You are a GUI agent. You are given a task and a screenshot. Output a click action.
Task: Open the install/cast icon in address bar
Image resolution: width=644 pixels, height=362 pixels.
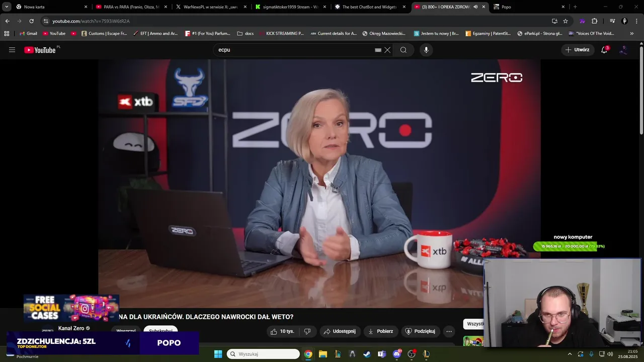click(554, 21)
